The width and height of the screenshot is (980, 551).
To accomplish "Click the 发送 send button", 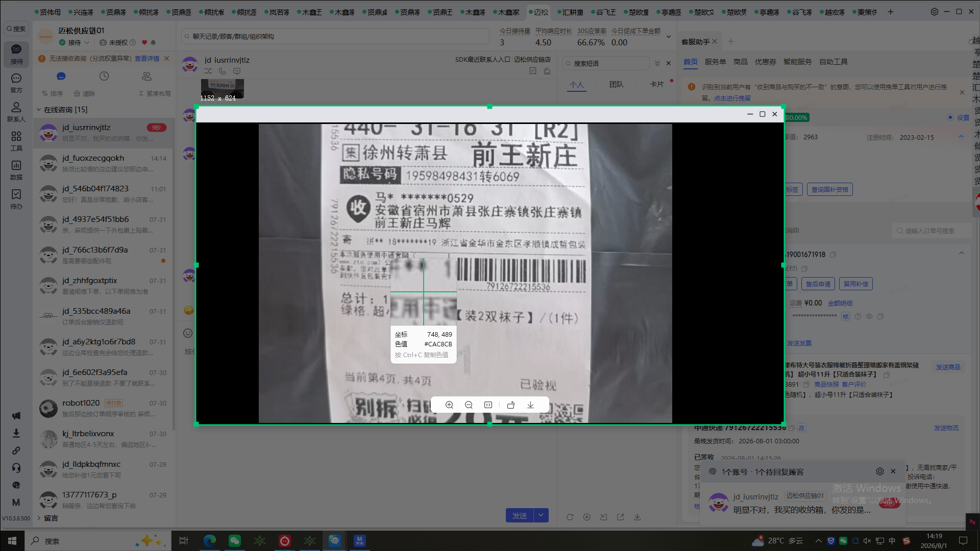I will pos(520,516).
